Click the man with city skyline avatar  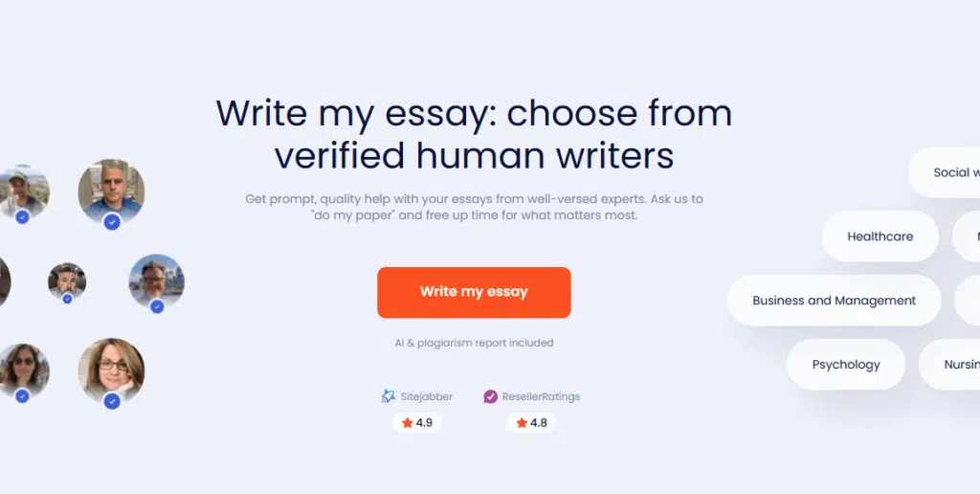click(x=156, y=281)
